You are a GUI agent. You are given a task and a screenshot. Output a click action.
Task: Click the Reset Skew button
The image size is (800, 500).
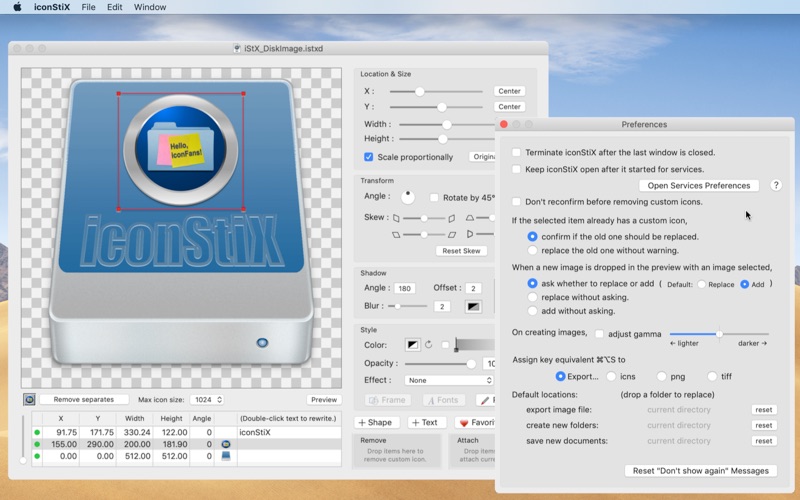click(461, 251)
